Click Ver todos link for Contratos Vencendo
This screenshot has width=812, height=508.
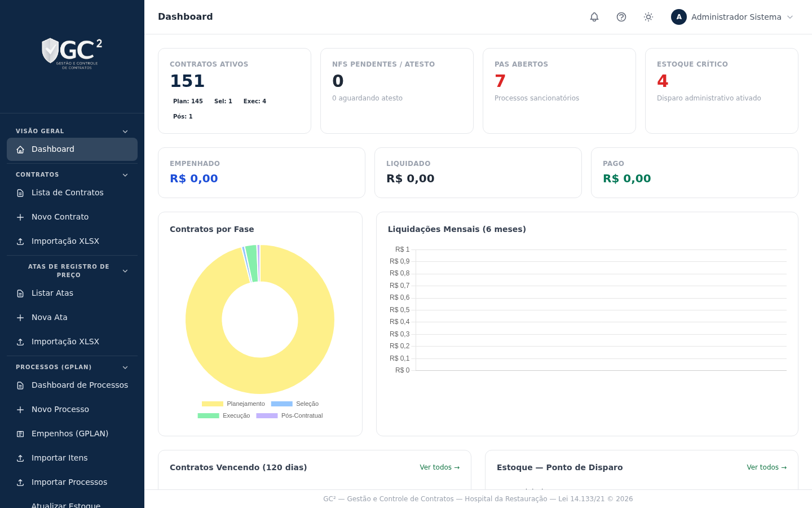(x=440, y=467)
